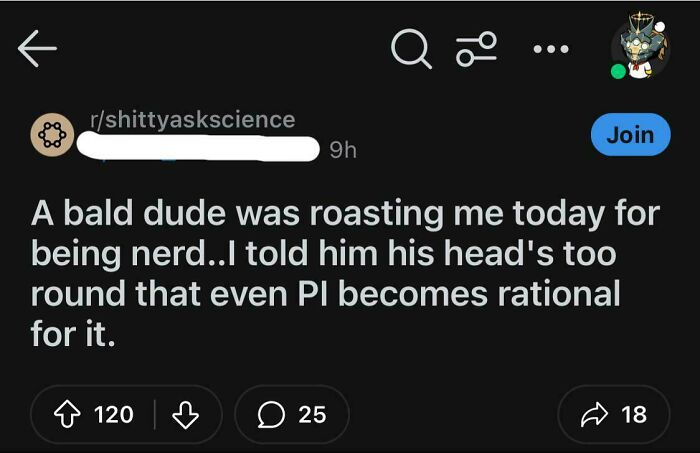Click the share count of 18
The image size is (700, 453).
tap(634, 414)
